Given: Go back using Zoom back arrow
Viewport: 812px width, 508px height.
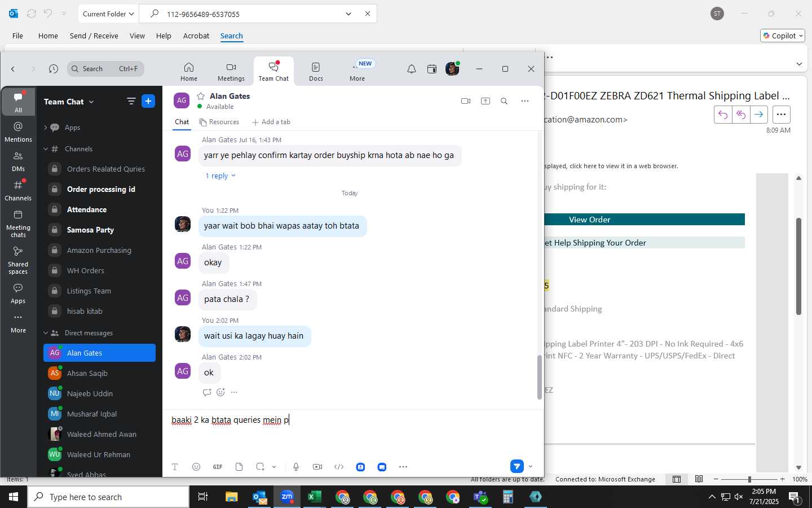Looking at the screenshot, I should [x=13, y=69].
